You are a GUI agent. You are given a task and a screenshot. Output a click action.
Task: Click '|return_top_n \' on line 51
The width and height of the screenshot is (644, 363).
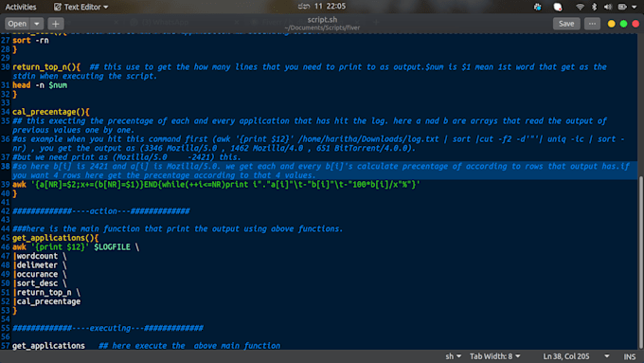pos(46,292)
